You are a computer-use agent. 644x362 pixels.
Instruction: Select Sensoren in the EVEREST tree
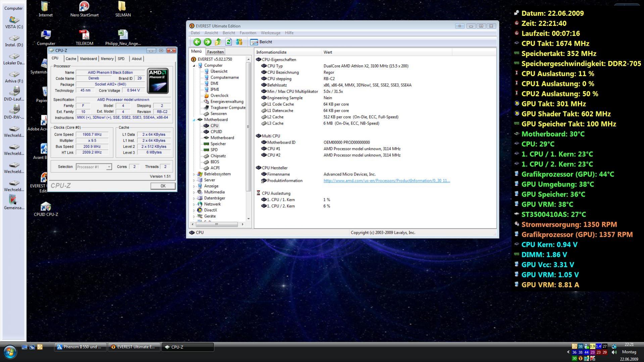218,114
